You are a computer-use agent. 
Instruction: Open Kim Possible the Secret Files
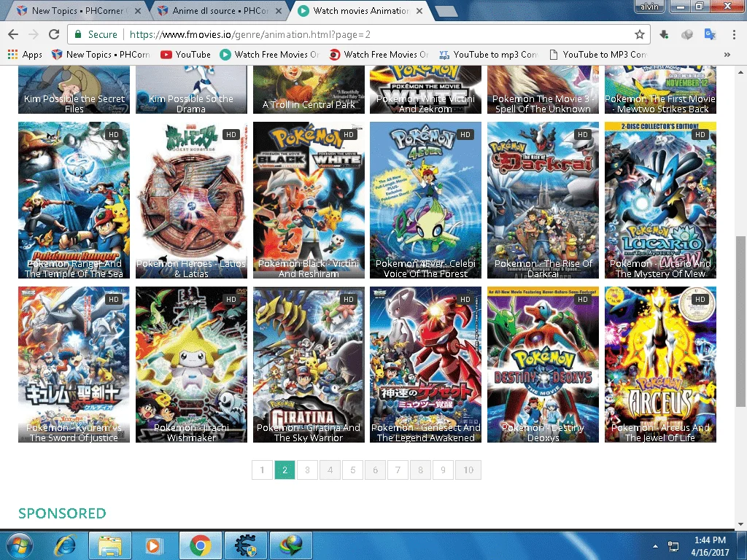pyautogui.click(x=74, y=90)
